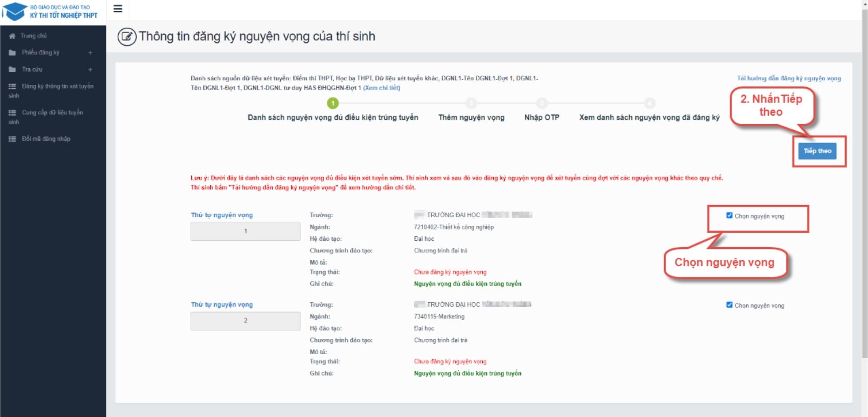Open Trang chủ menu item
868x417 pixels.
pos(33,36)
